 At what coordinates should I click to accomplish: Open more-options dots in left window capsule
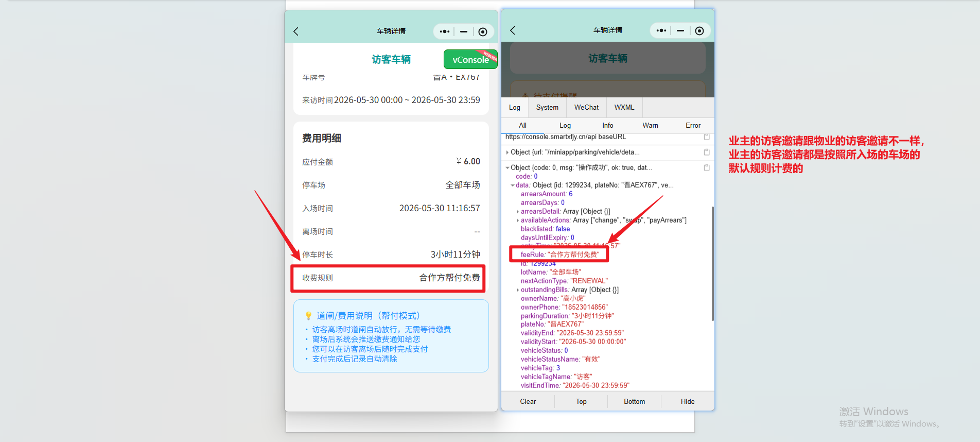pyautogui.click(x=445, y=31)
